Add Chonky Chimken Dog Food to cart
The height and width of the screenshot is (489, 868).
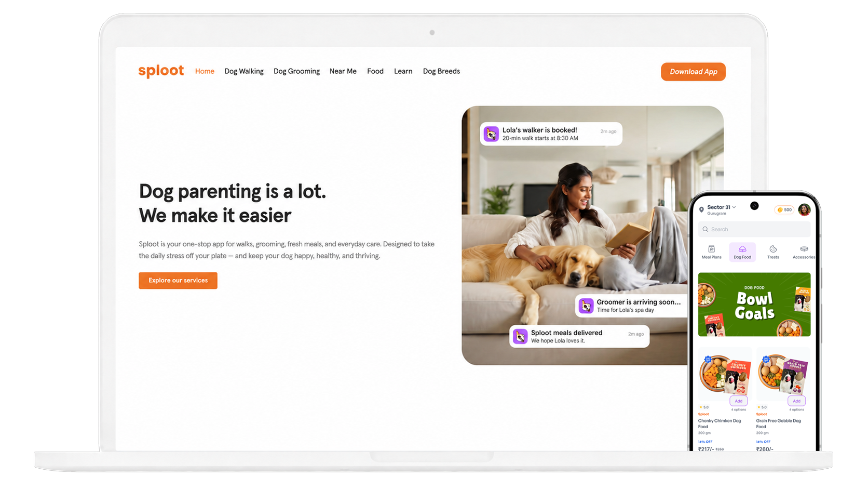pyautogui.click(x=739, y=401)
